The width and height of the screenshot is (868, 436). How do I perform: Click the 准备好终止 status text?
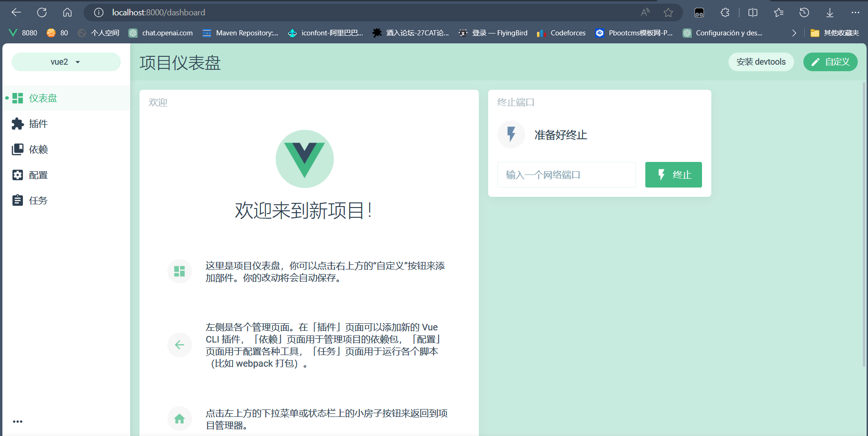(x=561, y=135)
